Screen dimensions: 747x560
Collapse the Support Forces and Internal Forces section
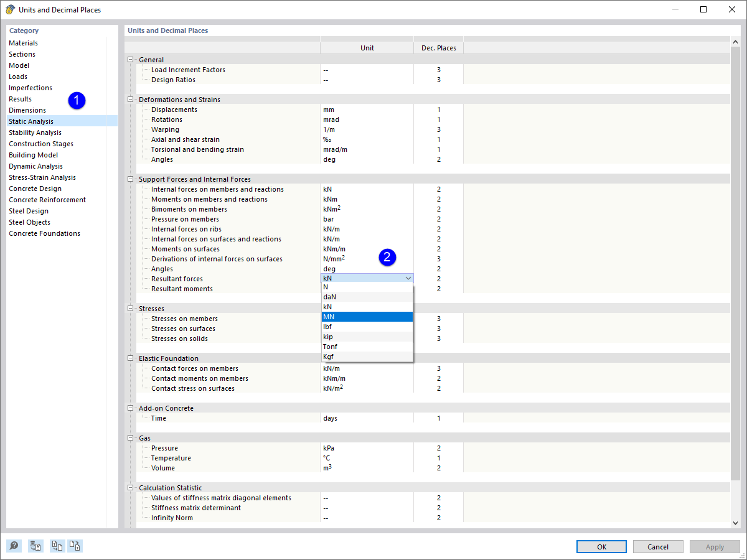click(130, 179)
